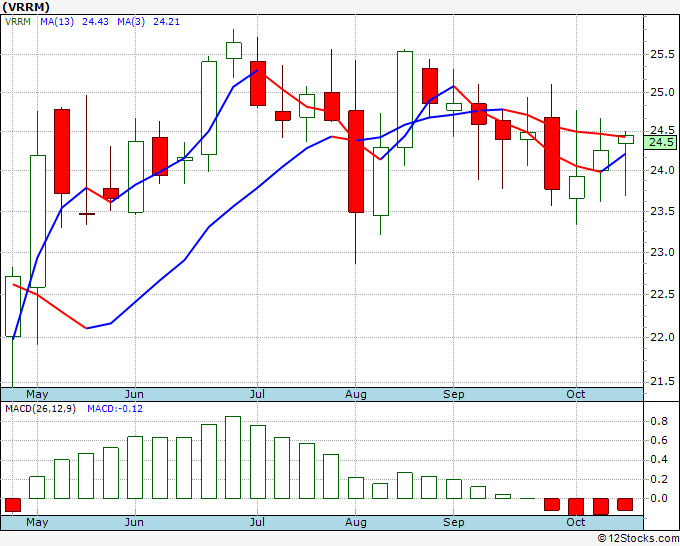Click the MA(3) value 24.21
680x546 pixels.
[167, 22]
